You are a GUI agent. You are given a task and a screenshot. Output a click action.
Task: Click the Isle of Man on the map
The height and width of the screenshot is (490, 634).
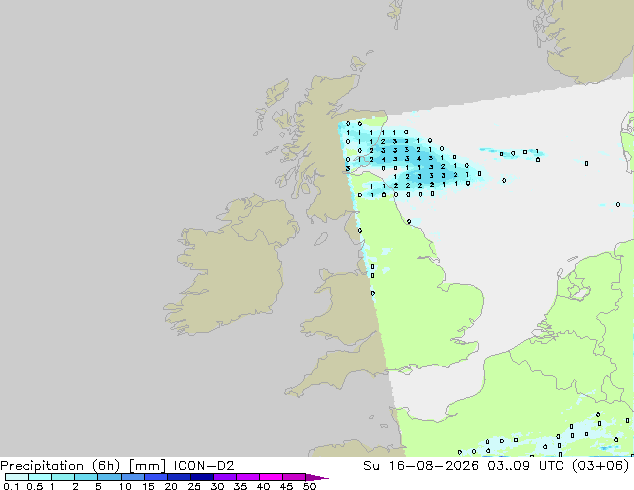(321, 239)
